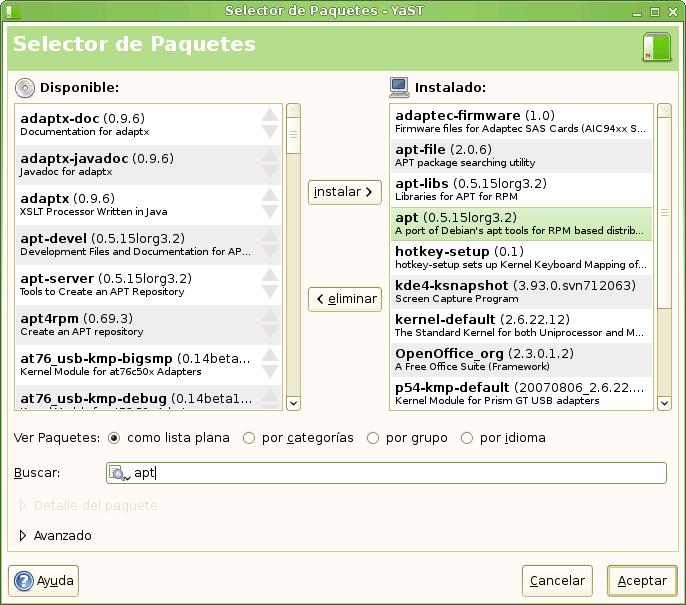Click the Instalado list scrollbar thumb
The image size is (686, 605).
click(x=664, y=213)
